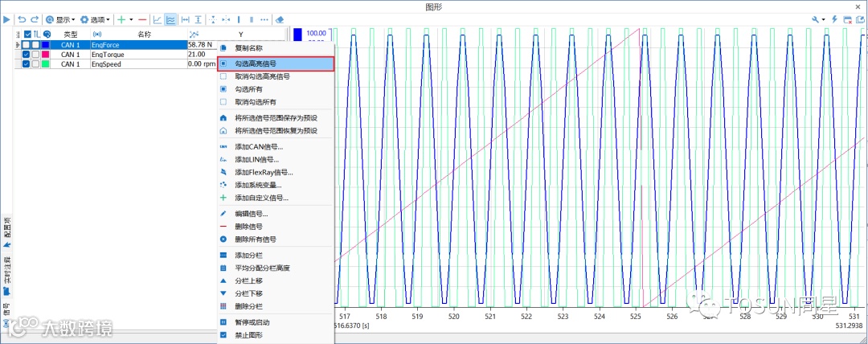Click the wrench tool icon
Image resolution: width=868 pixels, height=344 pixels.
(x=816, y=19)
